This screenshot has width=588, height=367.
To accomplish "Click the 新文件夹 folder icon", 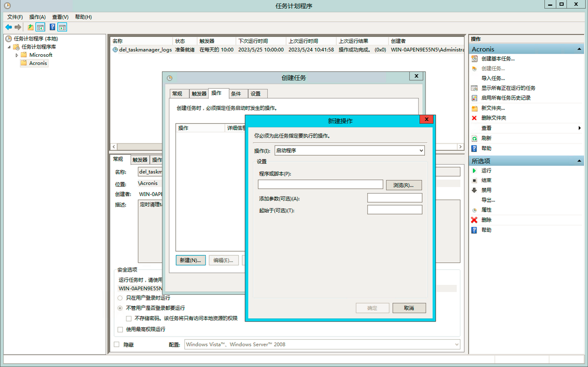I will point(474,108).
